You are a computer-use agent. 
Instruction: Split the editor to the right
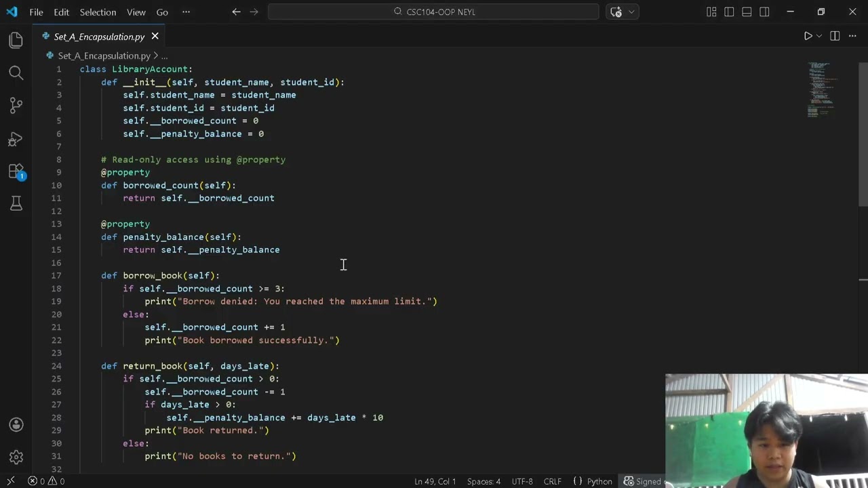coord(835,36)
